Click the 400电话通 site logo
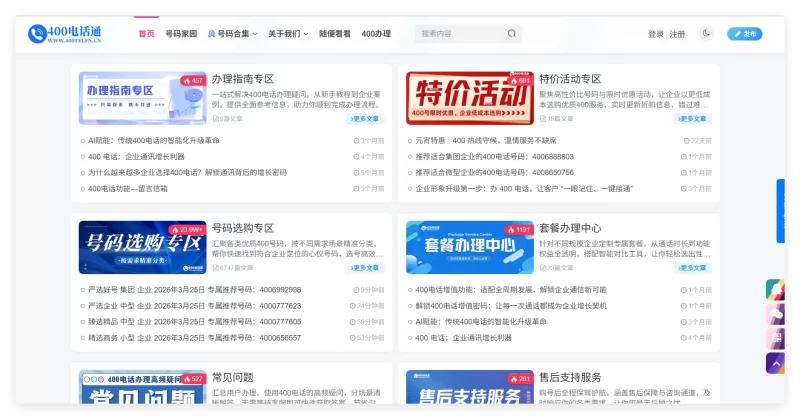The height and width of the screenshot is (419, 800). [65, 34]
